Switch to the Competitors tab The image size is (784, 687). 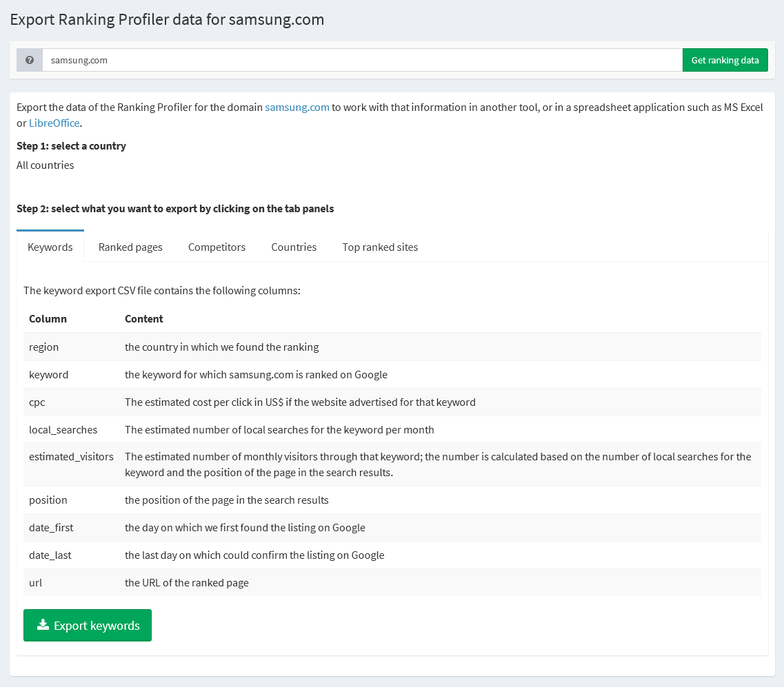(x=217, y=247)
